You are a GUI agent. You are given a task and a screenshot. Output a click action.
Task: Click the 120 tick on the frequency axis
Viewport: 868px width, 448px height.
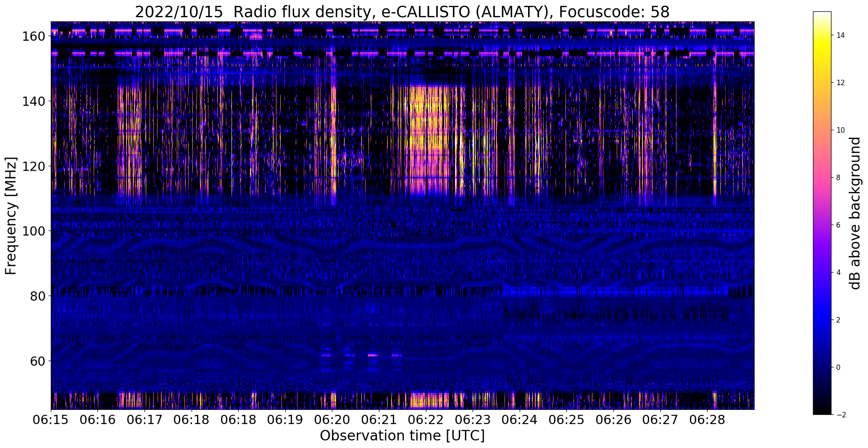33,166
